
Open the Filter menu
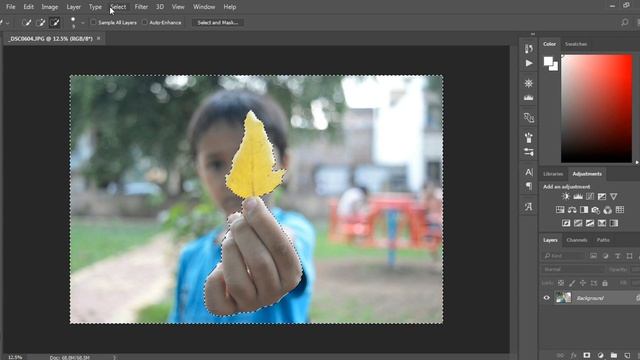(x=141, y=7)
